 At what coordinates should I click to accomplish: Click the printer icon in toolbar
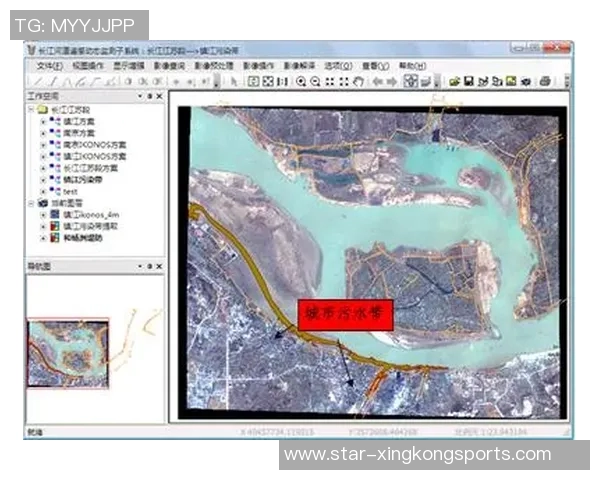click(x=545, y=81)
